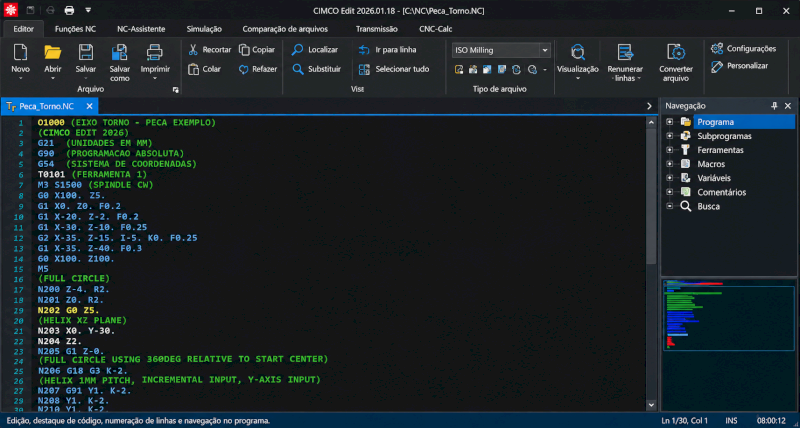Cut selection with Recortar scissors
Image resolution: width=800 pixels, height=428 pixels.
pos(210,49)
